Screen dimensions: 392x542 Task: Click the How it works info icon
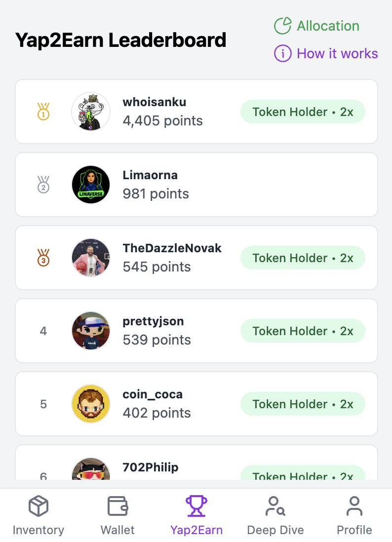(282, 54)
